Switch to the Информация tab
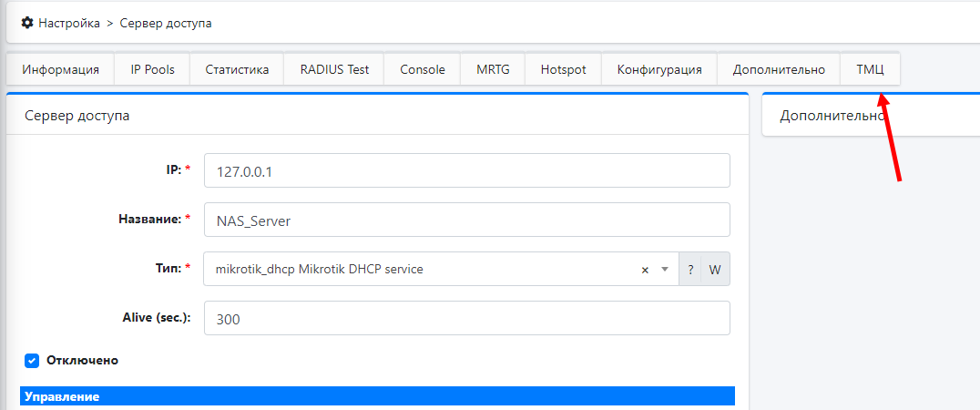This screenshot has width=980, height=410. (61, 70)
